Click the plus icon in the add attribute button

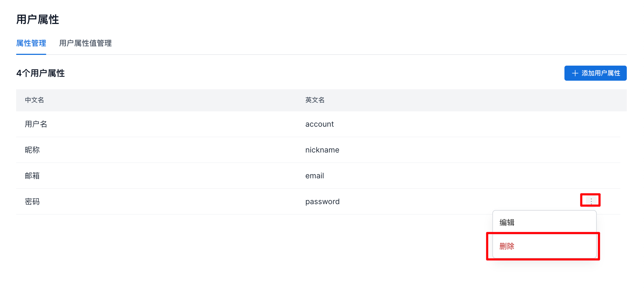point(575,73)
